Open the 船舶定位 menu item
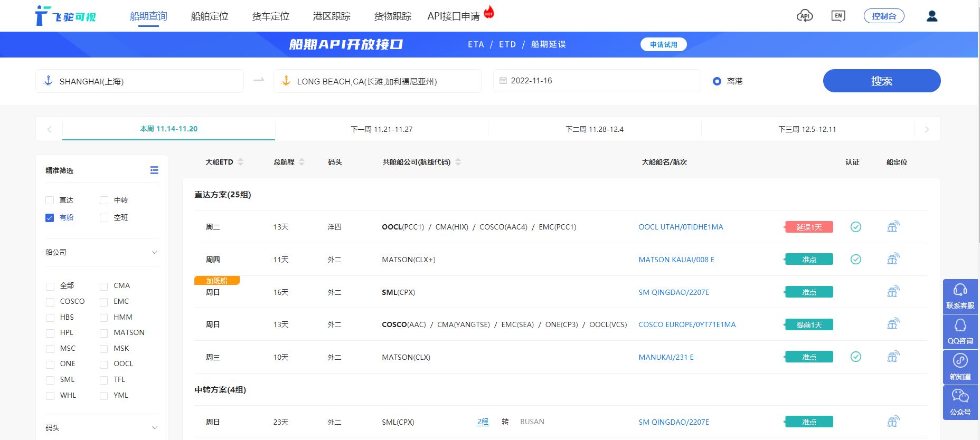 pos(210,16)
